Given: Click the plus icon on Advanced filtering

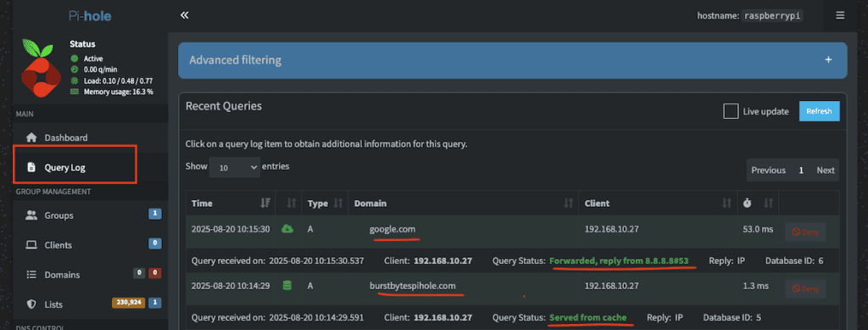Looking at the screenshot, I should coord(828,59).
